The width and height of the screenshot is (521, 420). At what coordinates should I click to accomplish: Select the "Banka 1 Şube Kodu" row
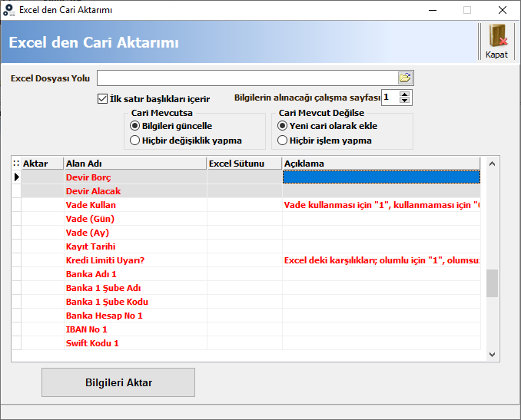tap(246, 302)
